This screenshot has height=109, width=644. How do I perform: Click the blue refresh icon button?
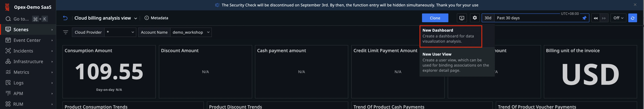click(632, 18)
